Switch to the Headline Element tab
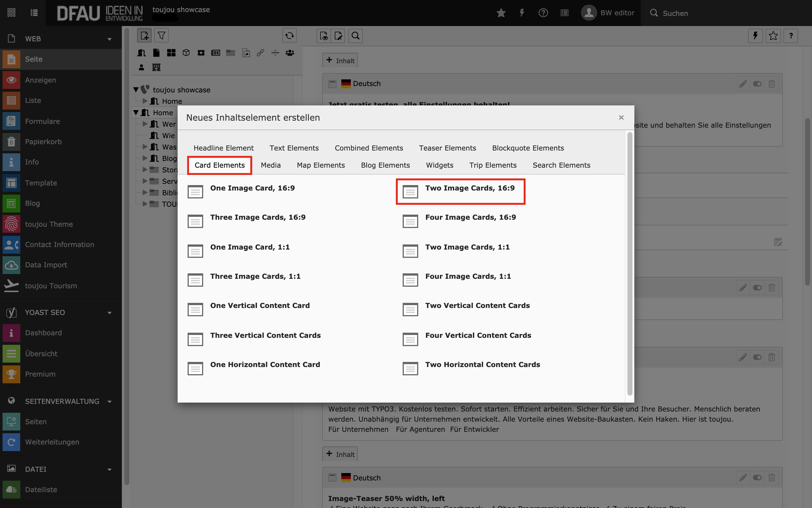812x508 pixels. (x=224, y=148)
